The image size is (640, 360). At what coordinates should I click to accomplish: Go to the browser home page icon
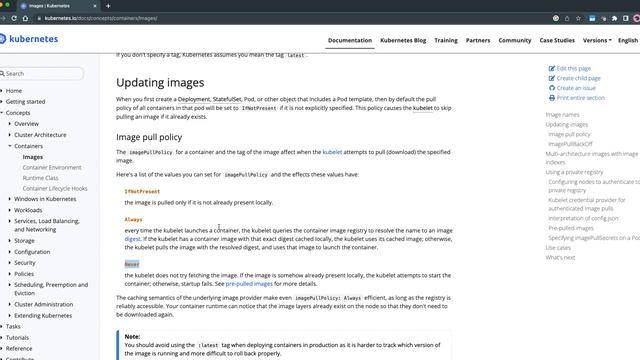tap(25, 18)
